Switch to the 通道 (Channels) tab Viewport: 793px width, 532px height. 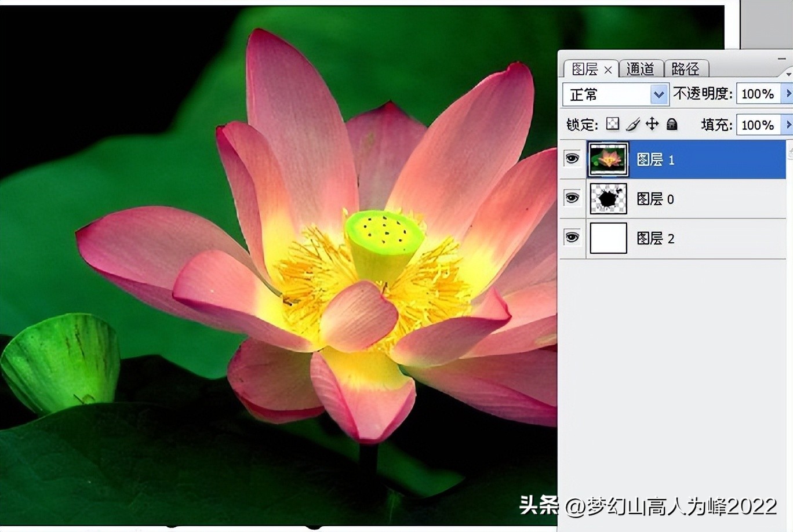[641, 69]
